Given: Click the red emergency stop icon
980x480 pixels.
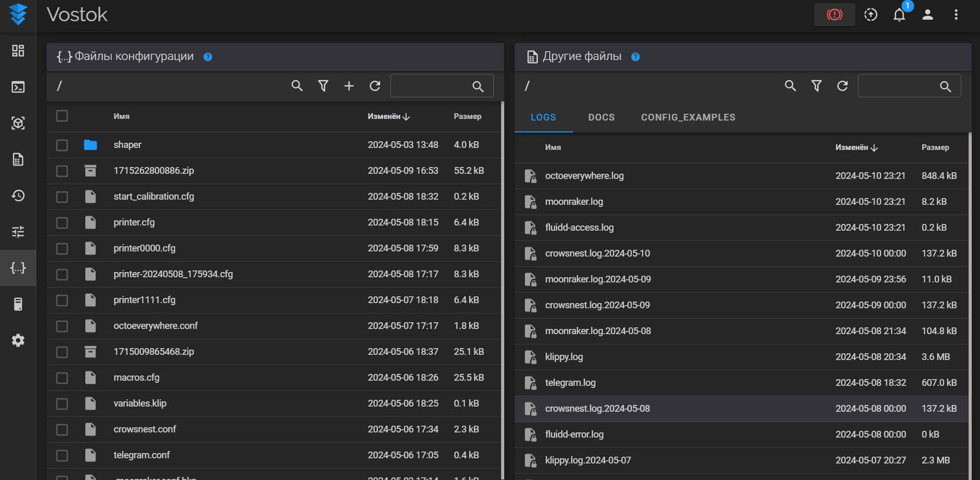Looking at the screenshot, I should pyautogui.click(x=834, y=14).
